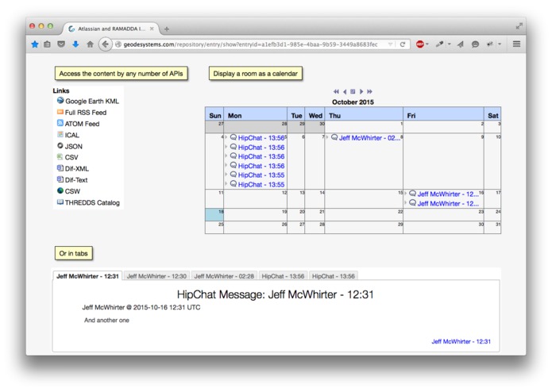Click the bookmark star icon
This screenshot has height=392, width=552.
point(35,44)
